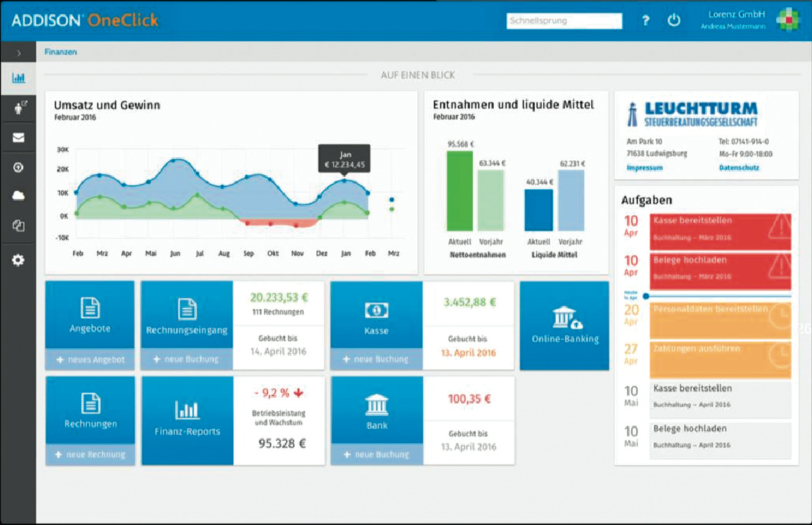Screen dimensions: 812x525
Task: Select the Jan data point on the chart
Action: [344, 181]
